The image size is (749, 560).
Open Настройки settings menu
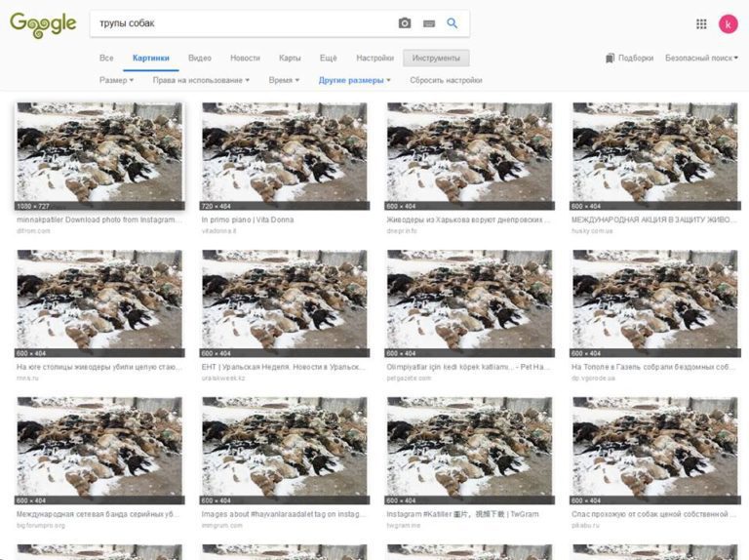click(x=374, y=58)
